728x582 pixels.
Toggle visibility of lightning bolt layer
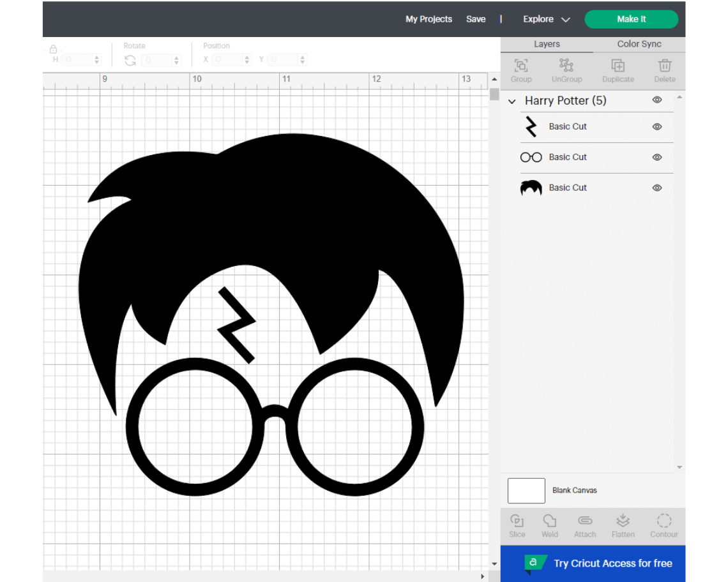click(656, 127)
